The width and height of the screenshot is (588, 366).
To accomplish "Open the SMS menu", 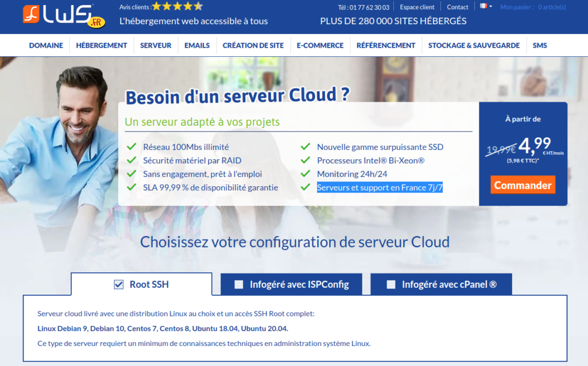I will 540,45.
